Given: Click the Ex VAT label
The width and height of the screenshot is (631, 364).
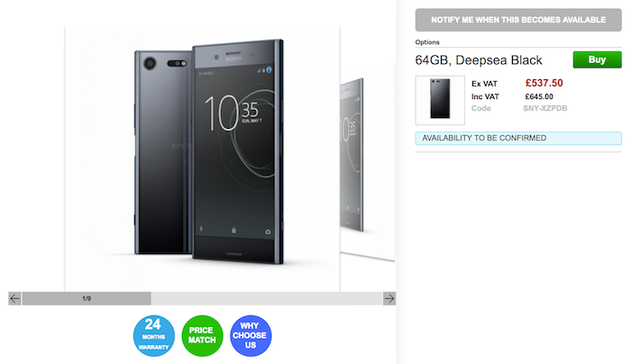Looking at the screenshot, I should [485, 84].
